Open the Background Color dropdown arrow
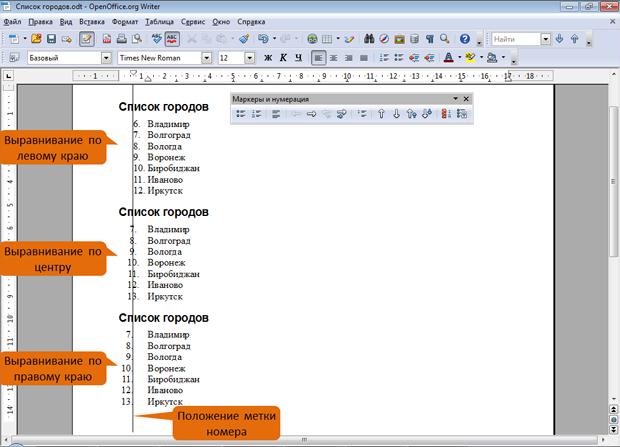Viewport: 620px width, 447px height. [503, 58]
